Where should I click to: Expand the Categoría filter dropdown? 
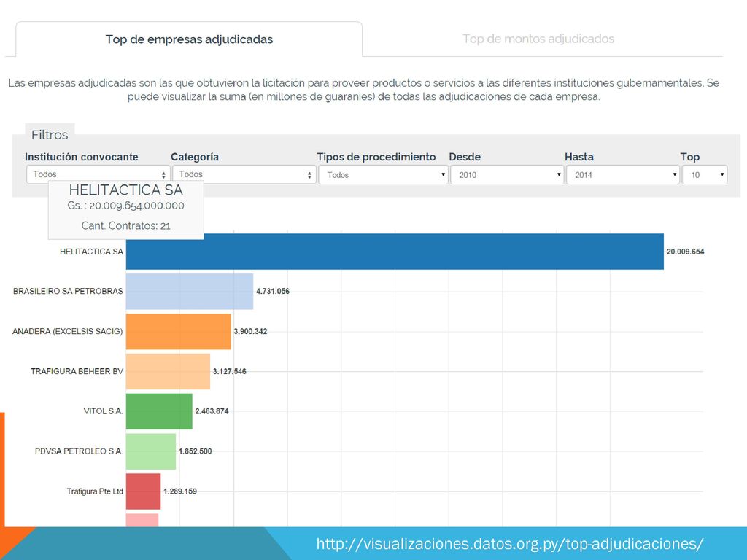click(244, 174)
